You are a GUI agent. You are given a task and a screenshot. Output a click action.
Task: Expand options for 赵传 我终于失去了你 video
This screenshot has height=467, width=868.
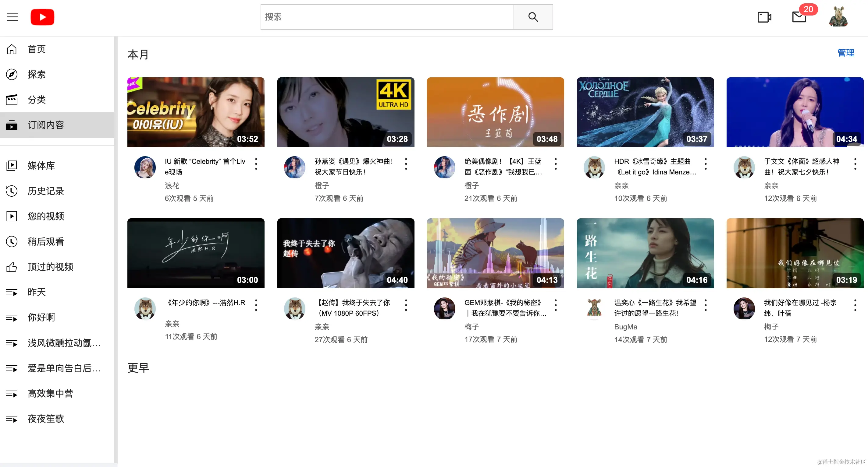[x=406, y=305]
